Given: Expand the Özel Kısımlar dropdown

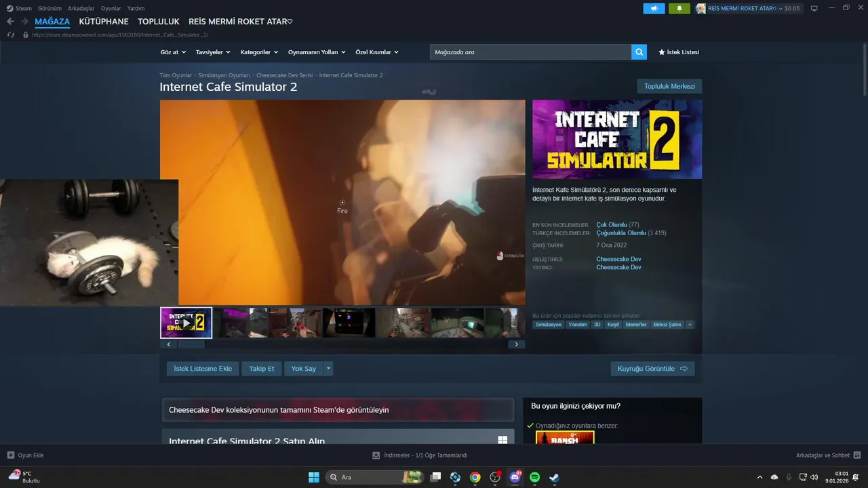Looking at the screenshot, I should (x=377, y=52).
